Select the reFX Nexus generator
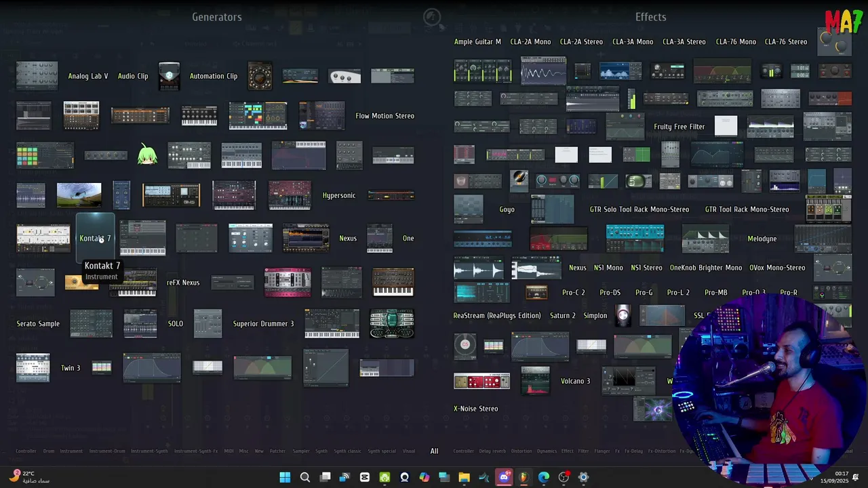The image size is (868, 488). (183, 283)
